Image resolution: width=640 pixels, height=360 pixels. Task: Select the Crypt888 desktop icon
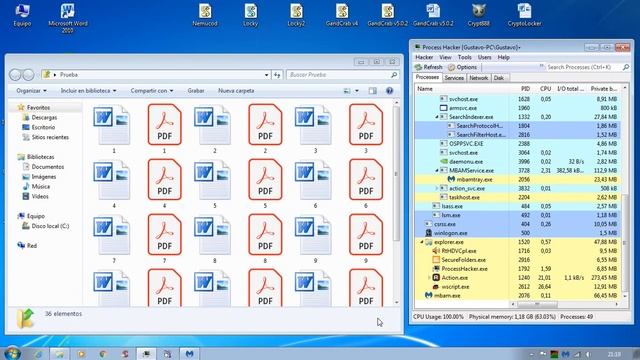click(479, 15)
